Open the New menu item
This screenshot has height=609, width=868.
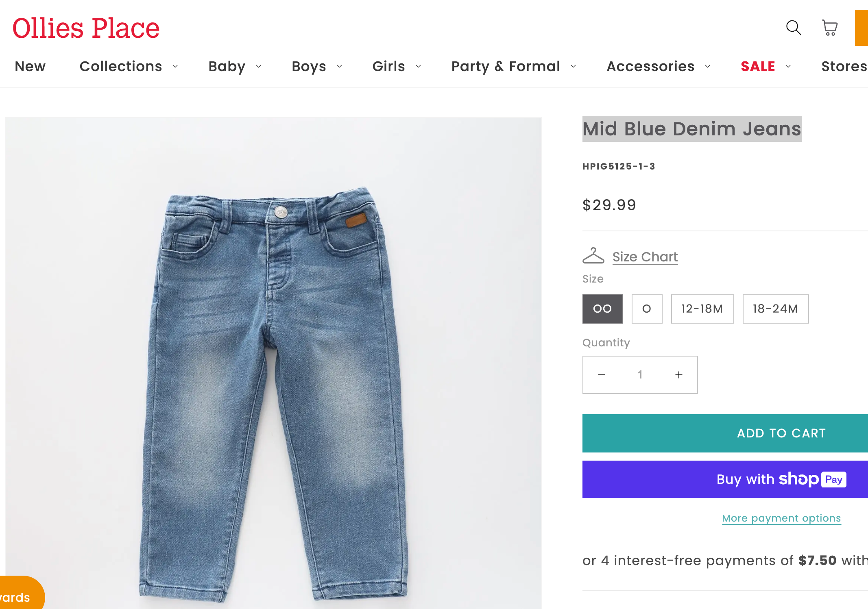pos(30,66)
